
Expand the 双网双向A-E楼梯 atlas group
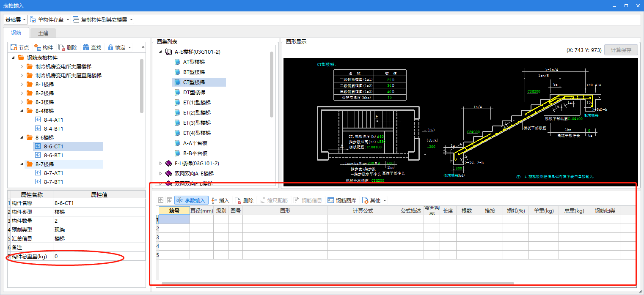click(160, 173)
